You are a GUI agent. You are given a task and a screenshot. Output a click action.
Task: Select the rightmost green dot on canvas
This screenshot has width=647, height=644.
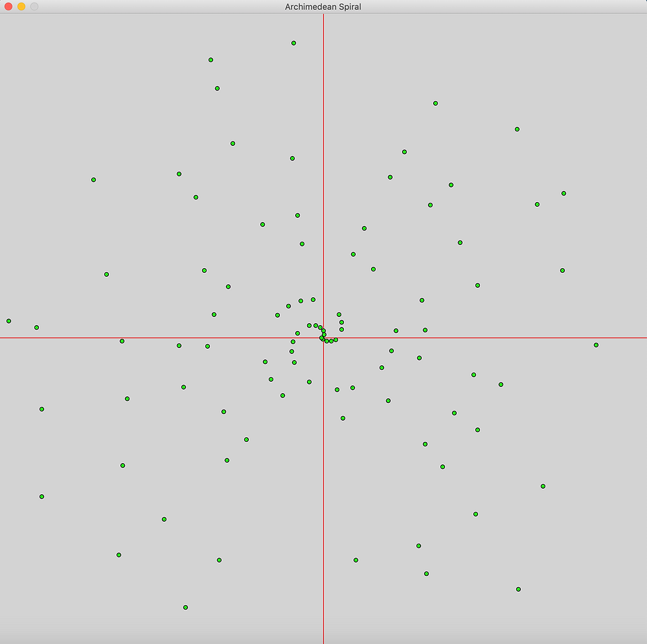point(596,345)
